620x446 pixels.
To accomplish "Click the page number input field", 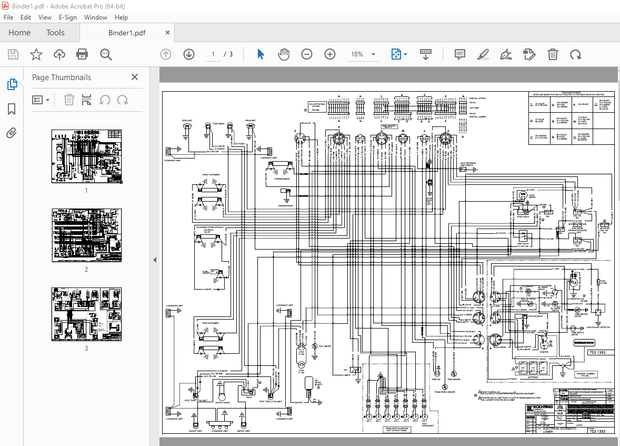I will [213, 54].
